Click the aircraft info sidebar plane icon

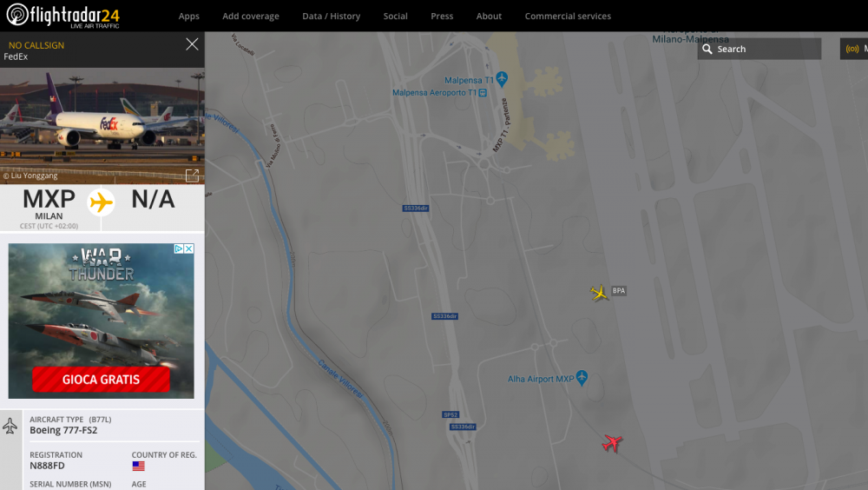coord(10,426)
